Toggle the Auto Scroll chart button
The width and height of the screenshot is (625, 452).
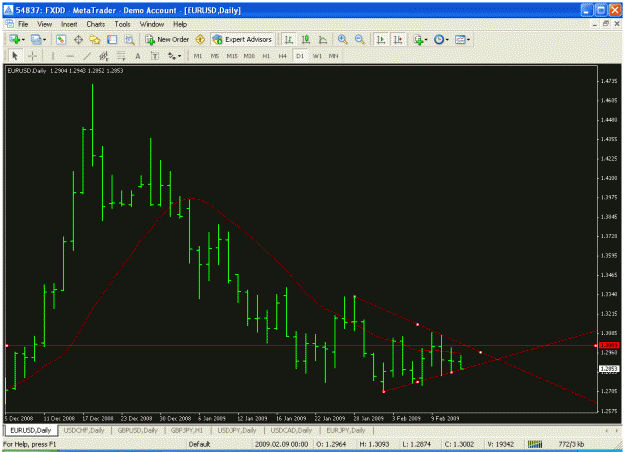pos(381,39)
